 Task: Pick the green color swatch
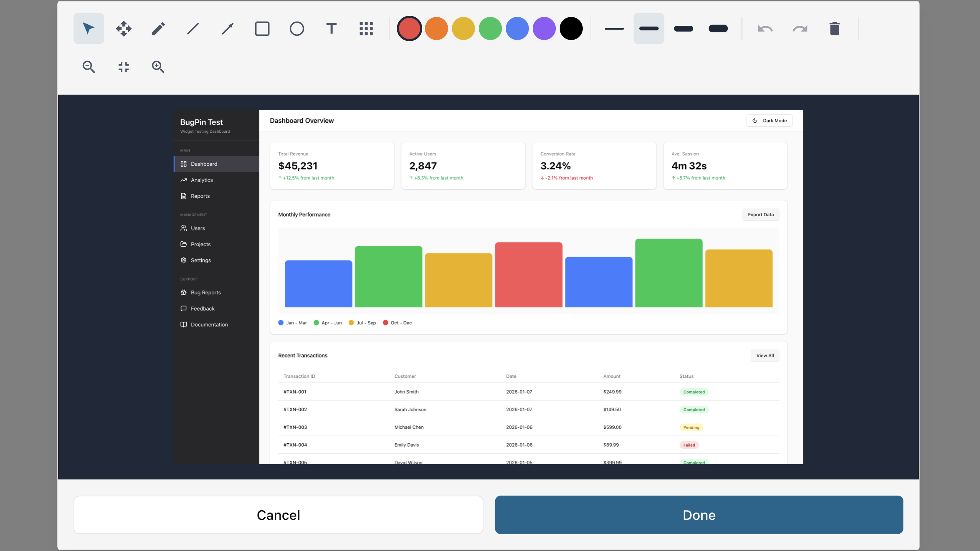490,28
